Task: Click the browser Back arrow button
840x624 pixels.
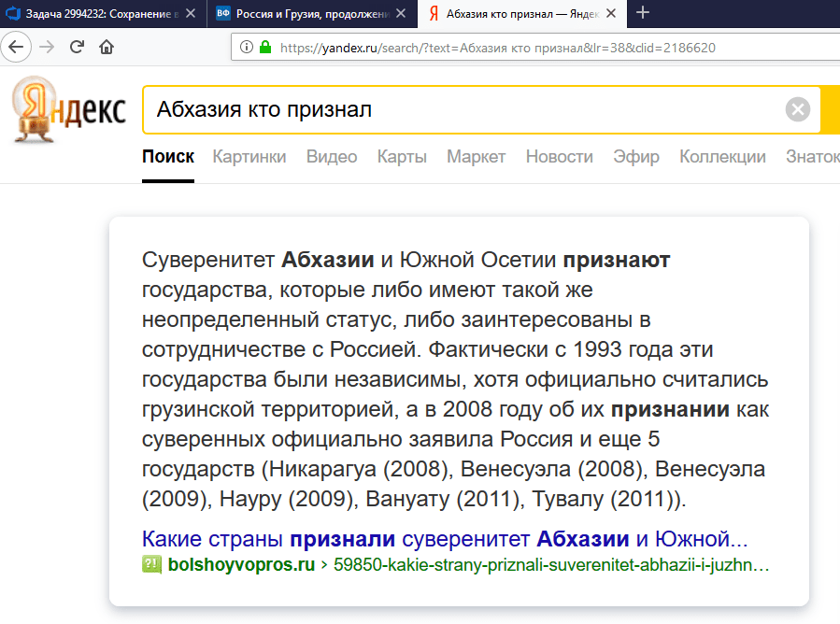Action: 17,47
